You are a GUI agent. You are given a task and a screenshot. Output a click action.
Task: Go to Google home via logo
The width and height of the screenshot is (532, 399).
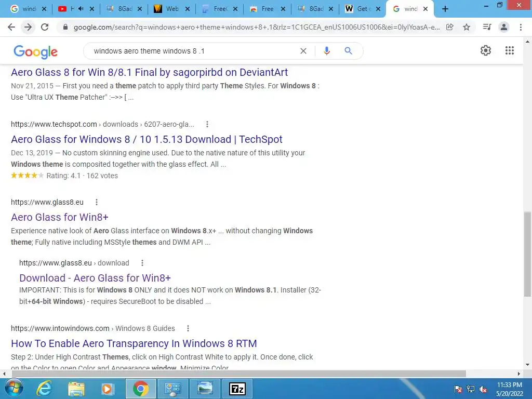[x=36, y=51]
